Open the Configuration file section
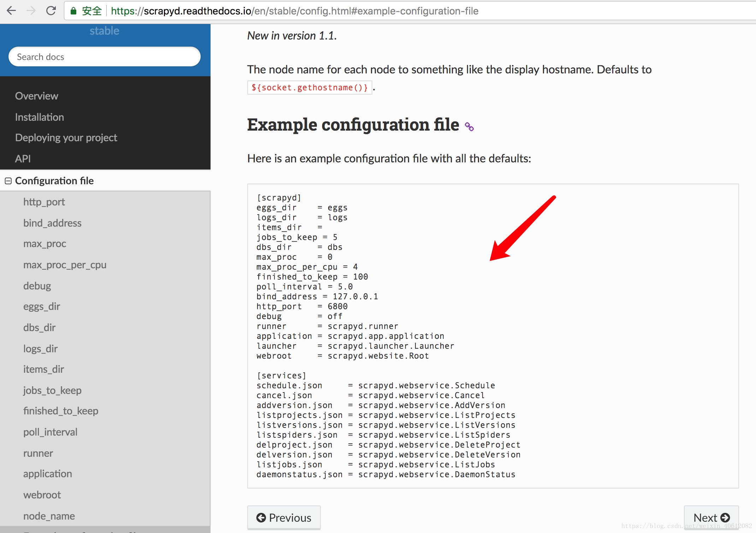This screenshot has width=756, height=533. click(54, 181)
